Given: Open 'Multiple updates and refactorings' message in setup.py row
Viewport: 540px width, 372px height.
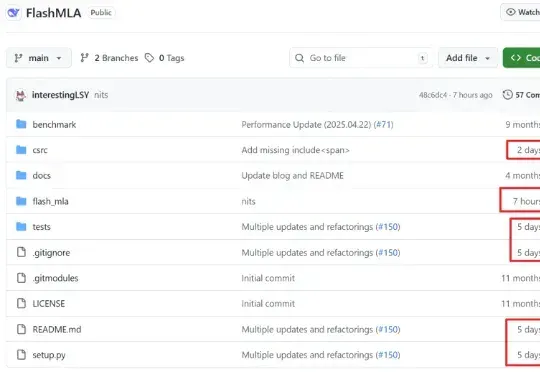Looking at the screenshot, I should pyautogui.click(x=307, y=355).
